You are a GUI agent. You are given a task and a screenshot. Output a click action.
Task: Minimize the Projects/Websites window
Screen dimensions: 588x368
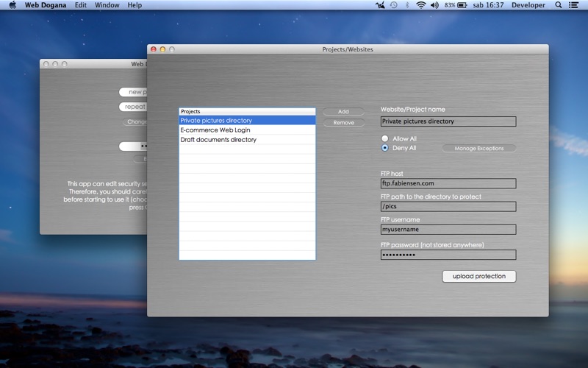(162, 49)
